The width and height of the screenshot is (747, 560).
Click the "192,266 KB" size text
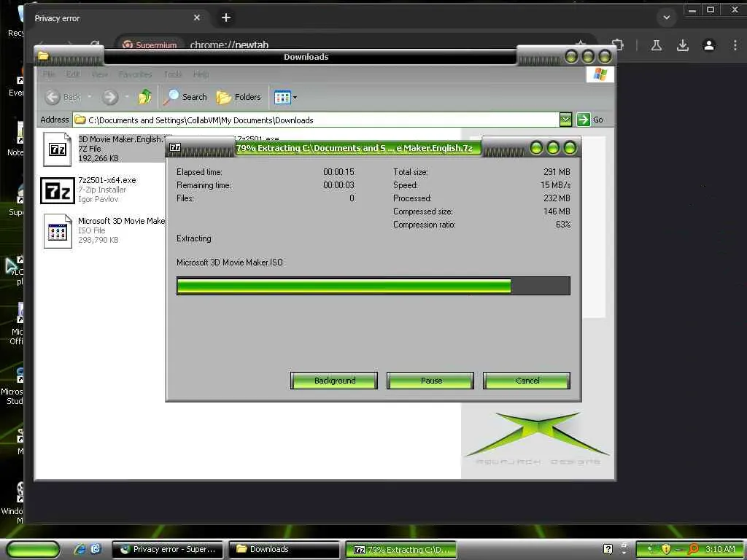(x=98, y=158)
